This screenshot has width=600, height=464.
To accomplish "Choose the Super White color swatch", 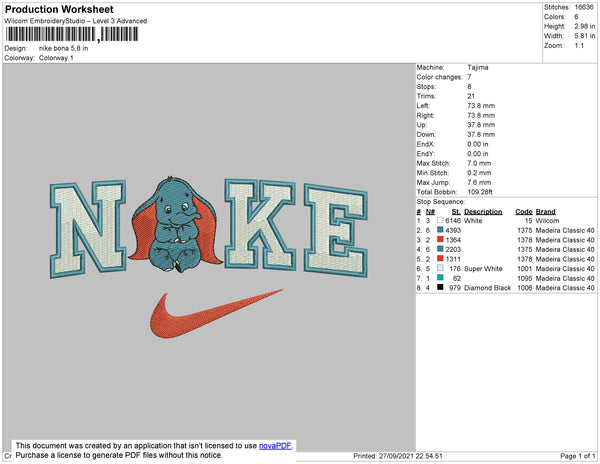I will tap(440, 268).
